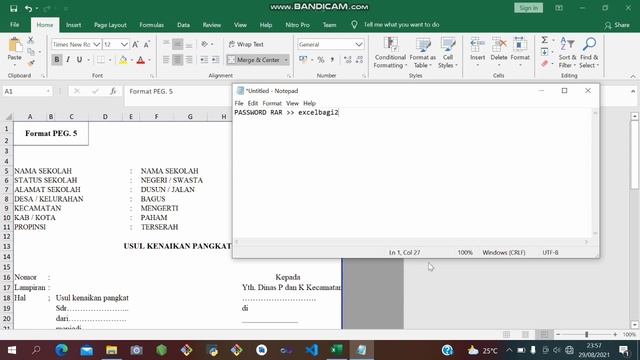The height and width of the screenshot is (360, 640).
Task: Switch to Page Break Preview view icon
Action: (x=544, y=334)
